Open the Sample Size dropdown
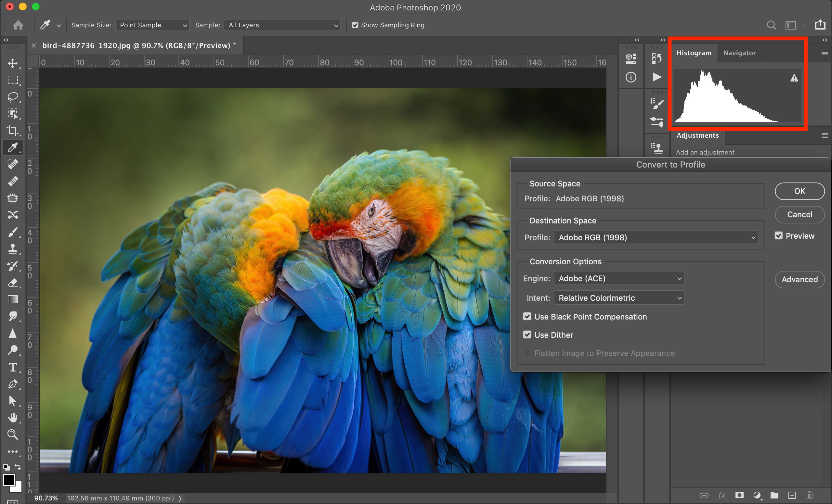 click(152, 25)
